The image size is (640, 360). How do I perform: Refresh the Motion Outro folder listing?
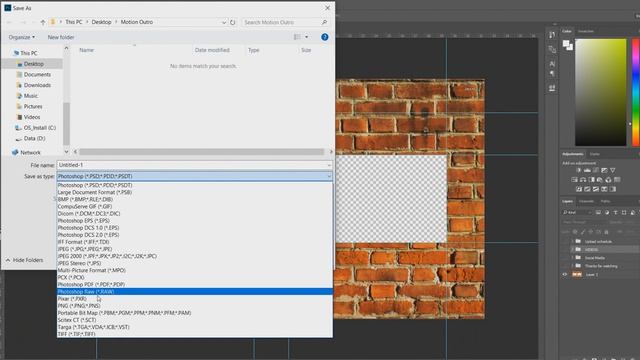(233, 22)
